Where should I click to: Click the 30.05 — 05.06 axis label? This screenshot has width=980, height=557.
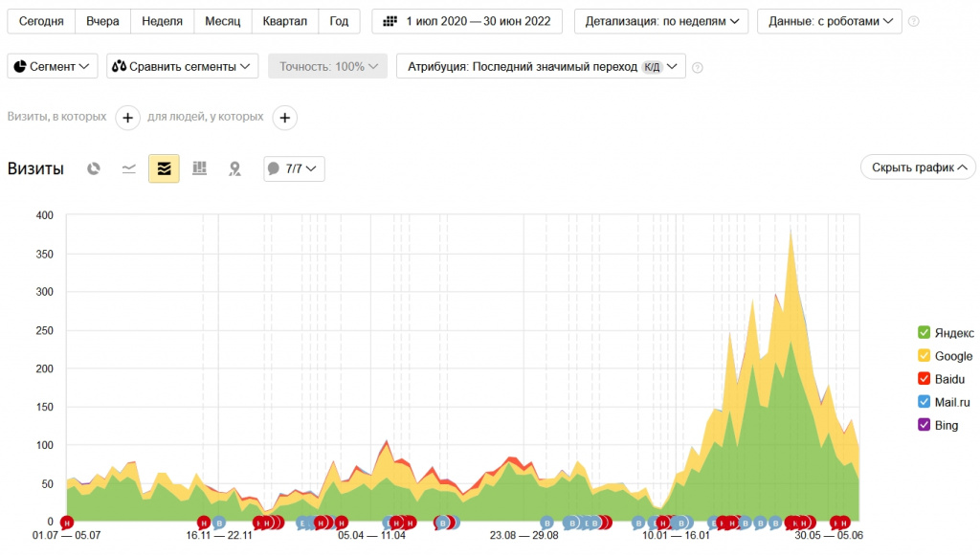click(829, 536)
